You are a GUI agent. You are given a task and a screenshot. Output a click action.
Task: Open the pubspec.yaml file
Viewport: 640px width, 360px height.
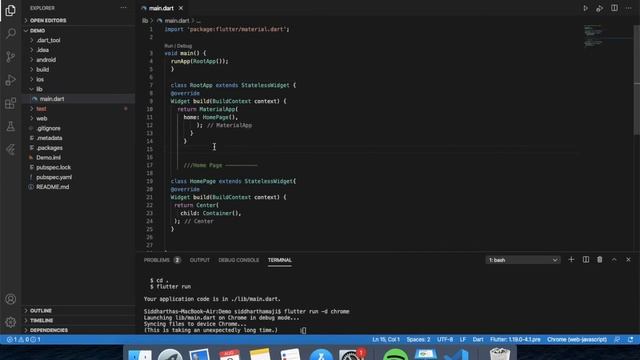click(54, 177)
